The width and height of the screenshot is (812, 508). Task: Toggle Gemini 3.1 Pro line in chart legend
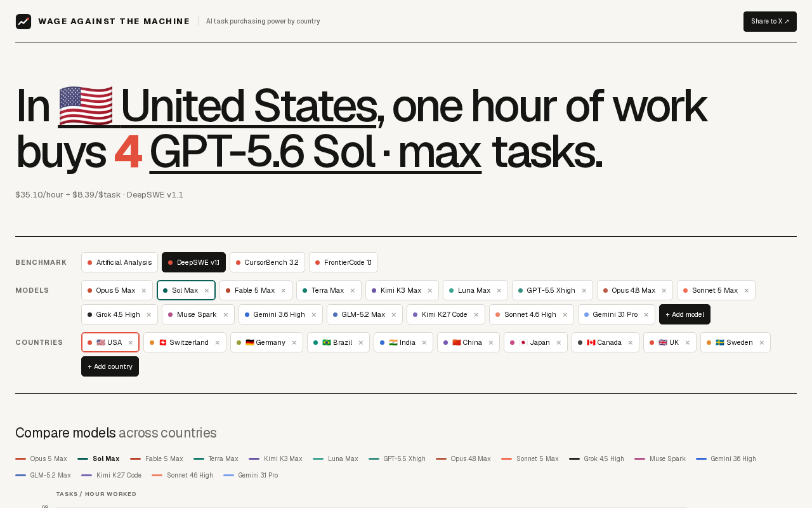pos(251,475)
